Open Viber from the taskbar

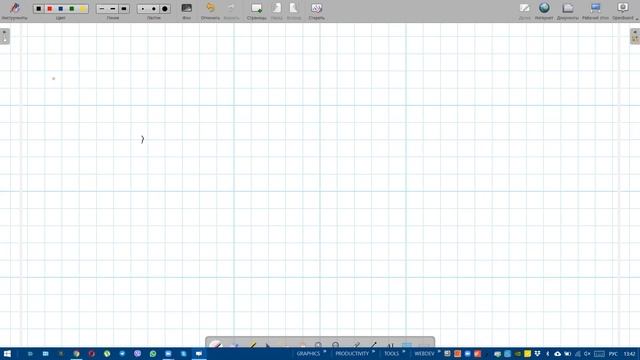[138, 353]
